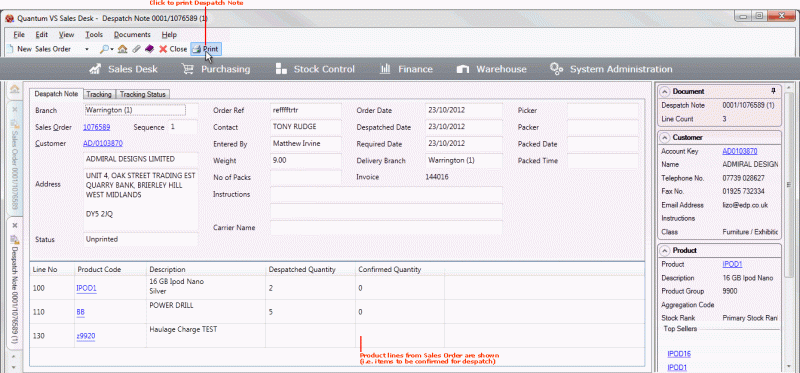Click the right panel vertical scrollbar

tap(788, 184)
